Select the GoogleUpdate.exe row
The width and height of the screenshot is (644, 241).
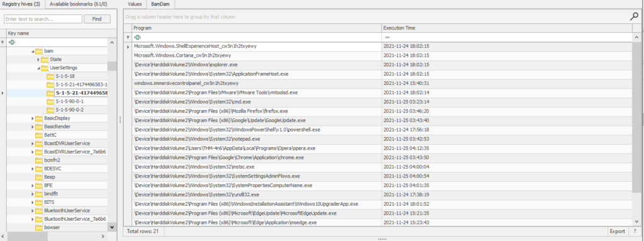point(382,120)
